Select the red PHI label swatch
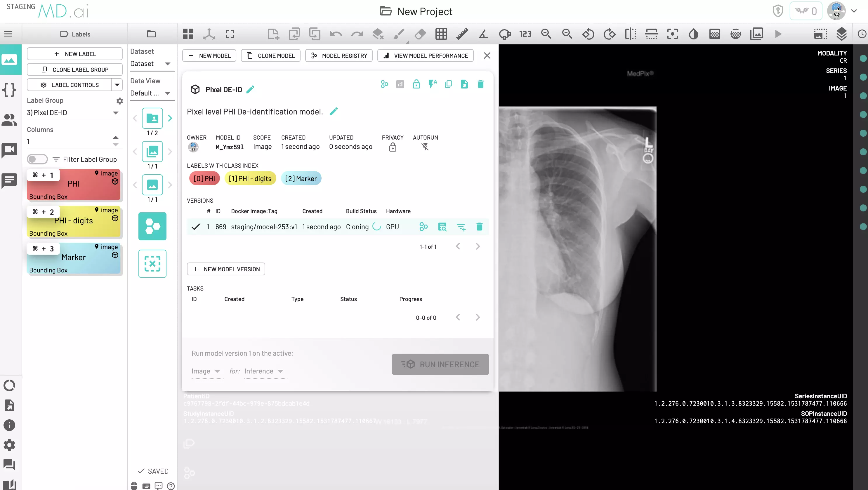This screenshot has width=868, height=490. (74, 184)
